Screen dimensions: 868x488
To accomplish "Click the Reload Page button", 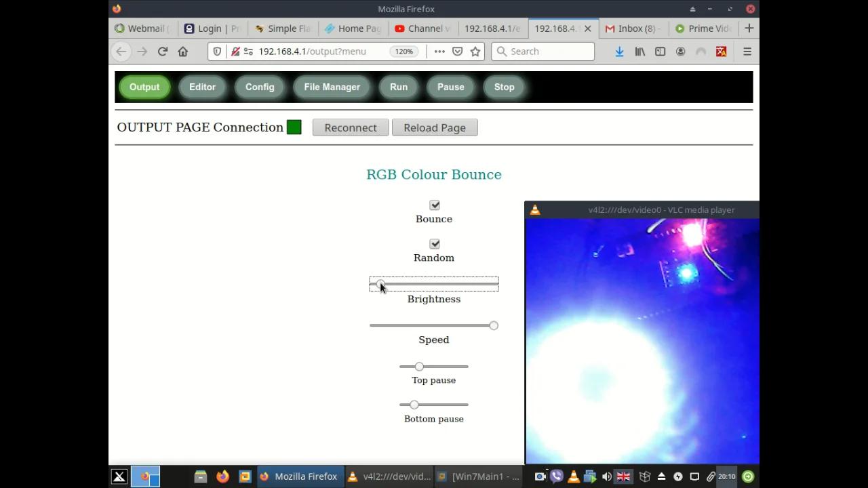I will click(x=435, y=127).
